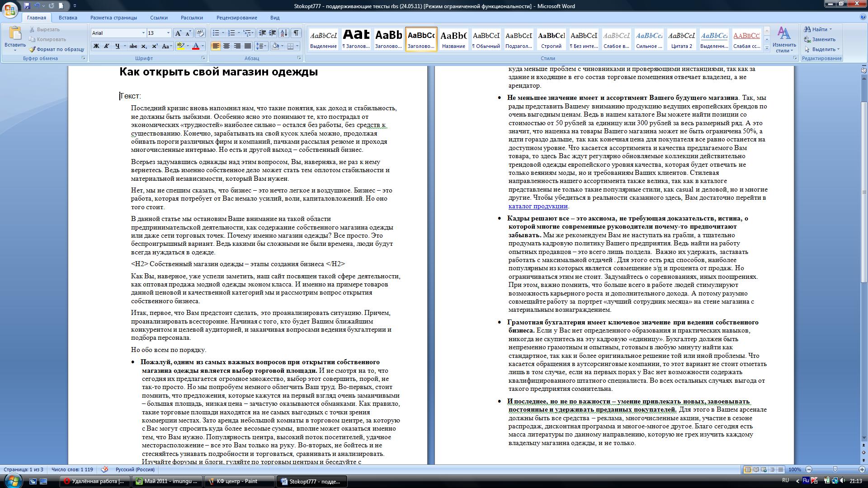868x488 pixels.
Task: Switch to the Рецензирование tab
Action: coord(236,18)
